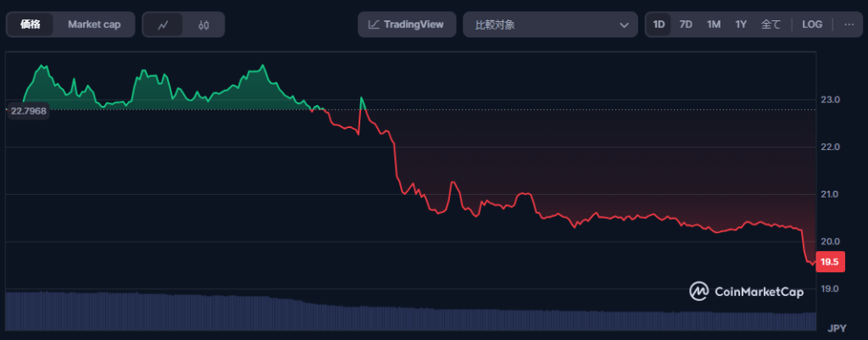868x340 pixels.
Task: Select the 7D time range
Action: point(686,25)
